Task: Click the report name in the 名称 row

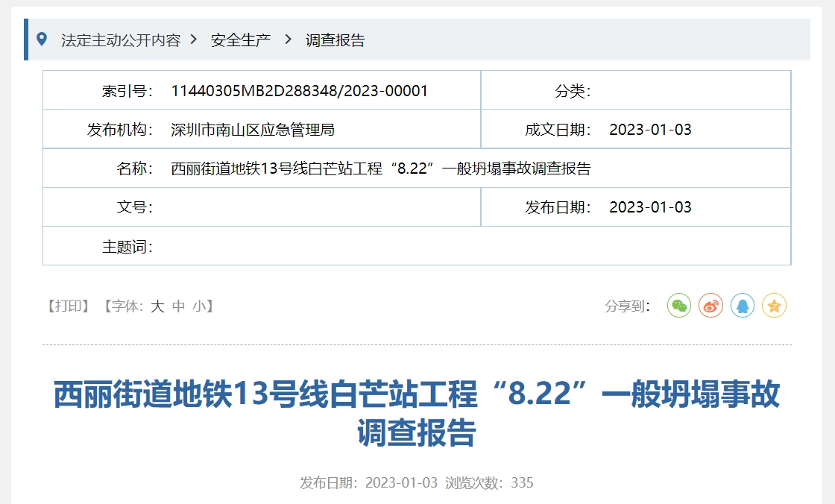Action: tap(380, 168)
